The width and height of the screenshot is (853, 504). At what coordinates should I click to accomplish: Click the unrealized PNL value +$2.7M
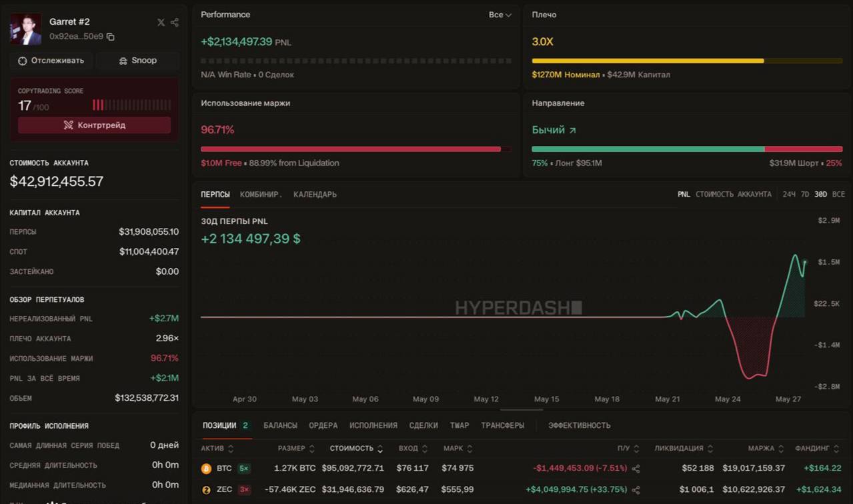(x=164, y=319)
